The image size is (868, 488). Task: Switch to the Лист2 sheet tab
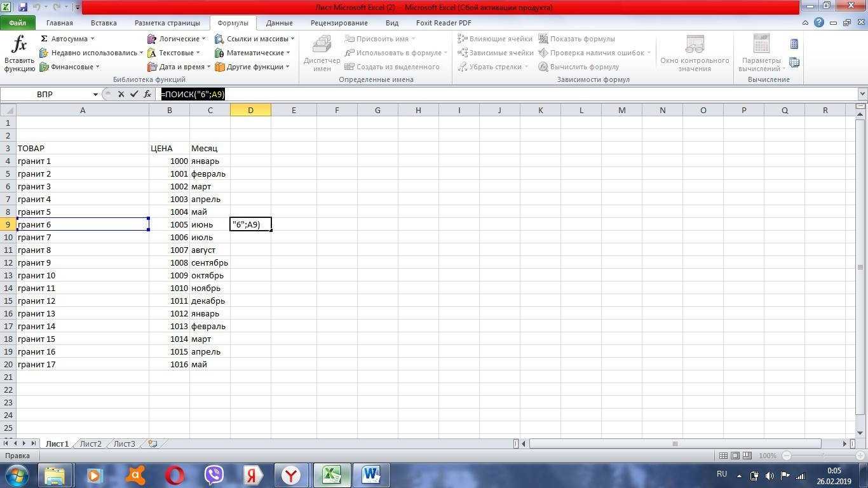(90, 444)
